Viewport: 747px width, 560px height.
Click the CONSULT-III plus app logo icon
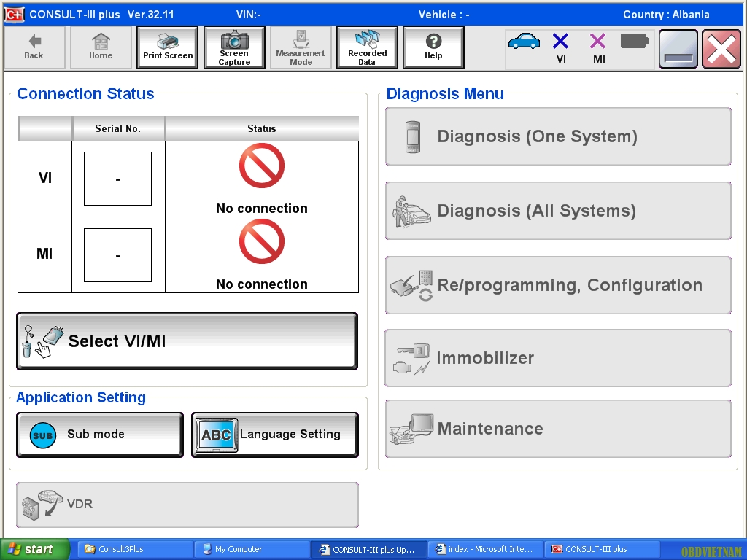click(x=14, y=15)
